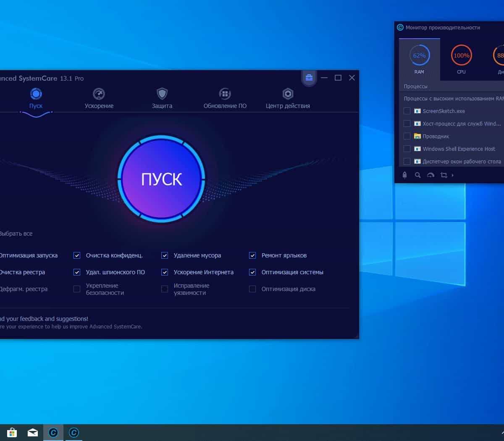
Task: Open the Защита tab
Action: [x=162, y=98]
